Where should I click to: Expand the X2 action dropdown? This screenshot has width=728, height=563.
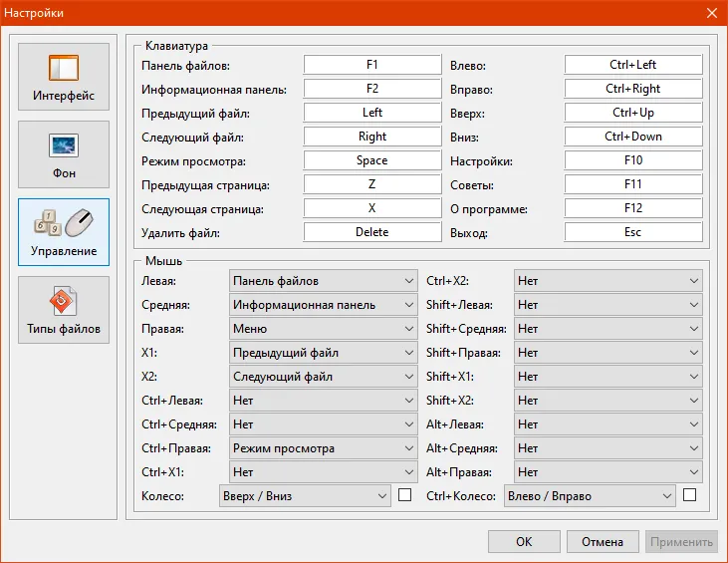click(x=323, y=377)
